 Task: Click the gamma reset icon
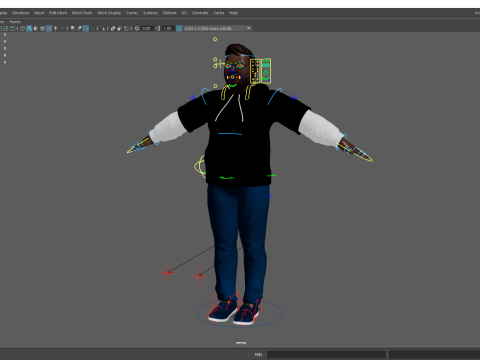158,28
